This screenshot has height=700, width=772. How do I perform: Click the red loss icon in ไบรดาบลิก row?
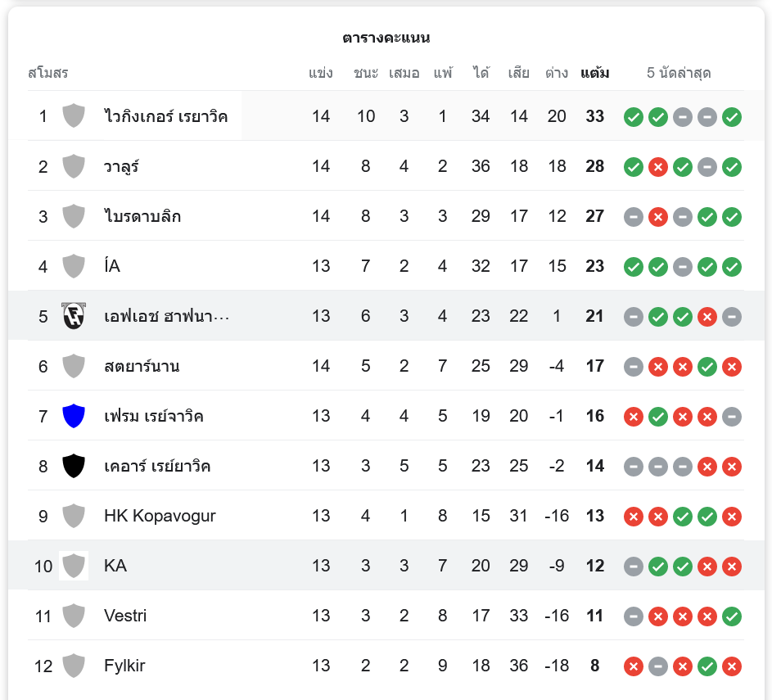[x=657, y=217]
